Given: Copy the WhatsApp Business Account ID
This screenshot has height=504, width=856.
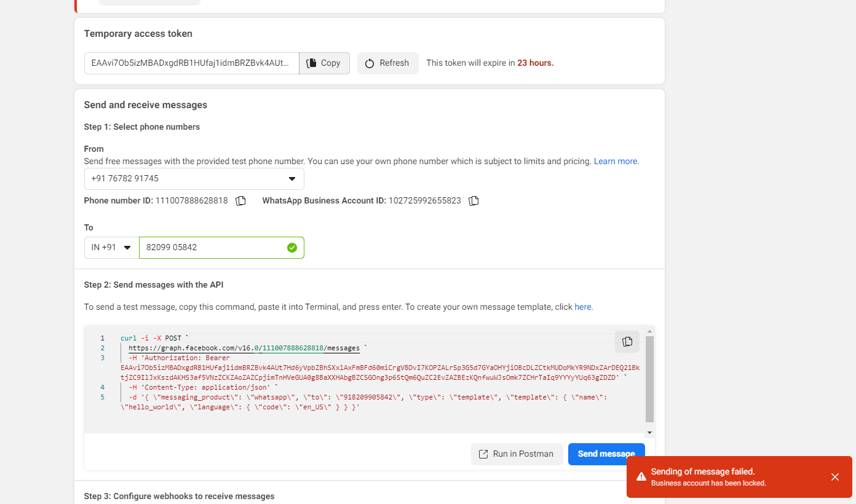Looking at the screenshot, I should pos(474,201).
